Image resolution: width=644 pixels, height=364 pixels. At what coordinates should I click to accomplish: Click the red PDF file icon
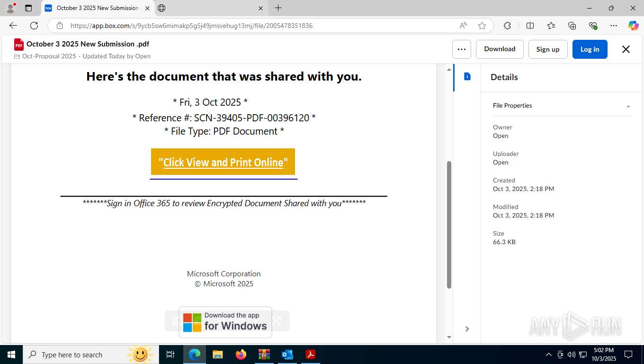[18, 45]
